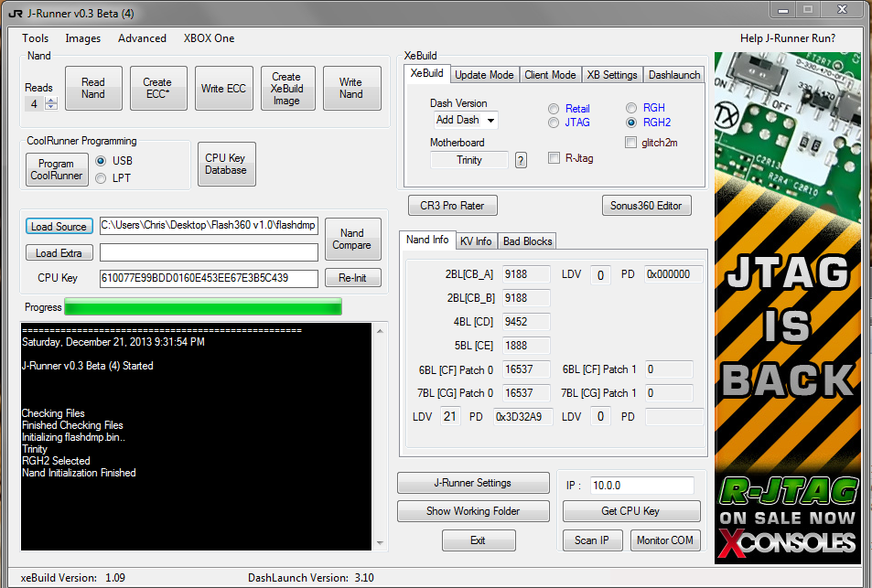Image resolution: width=872 pixels, height=588 pixels.
Task: Open J-Runner Settings
Action: pos(473,483)
